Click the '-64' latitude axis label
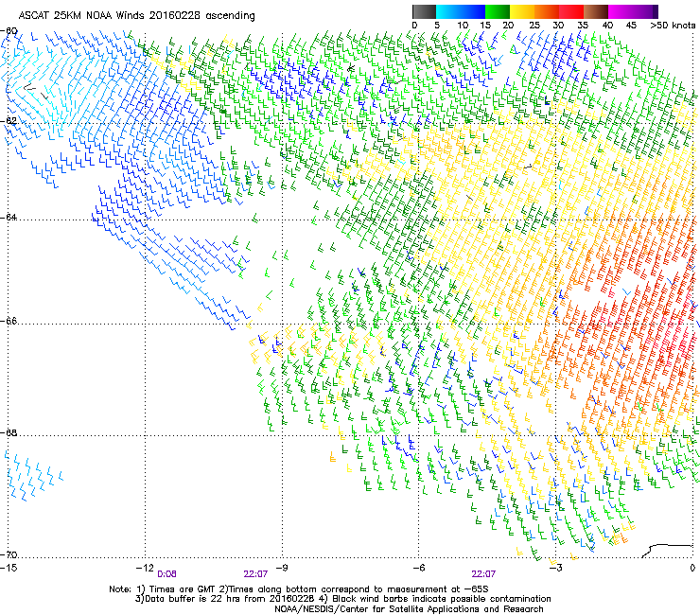This screenshot has width=700, height=615. [9, 217]
